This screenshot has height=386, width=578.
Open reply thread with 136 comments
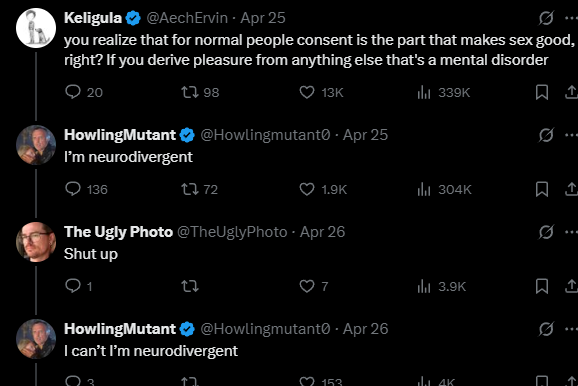coord(86,189)
